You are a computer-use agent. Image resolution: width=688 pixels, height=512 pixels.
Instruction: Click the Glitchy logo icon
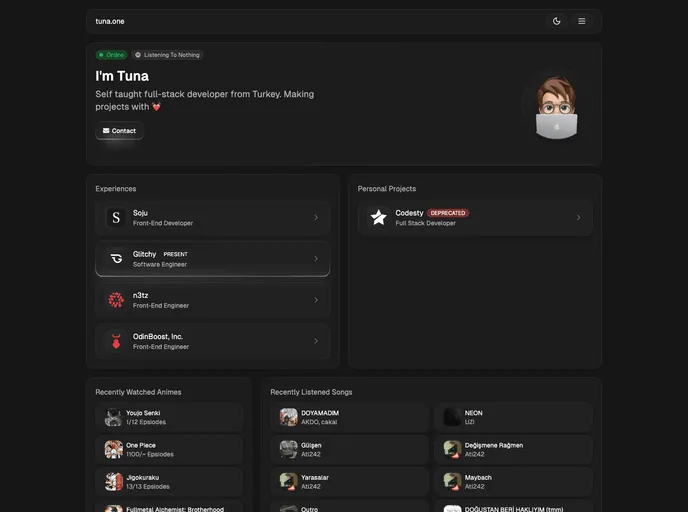coord(116,259)
